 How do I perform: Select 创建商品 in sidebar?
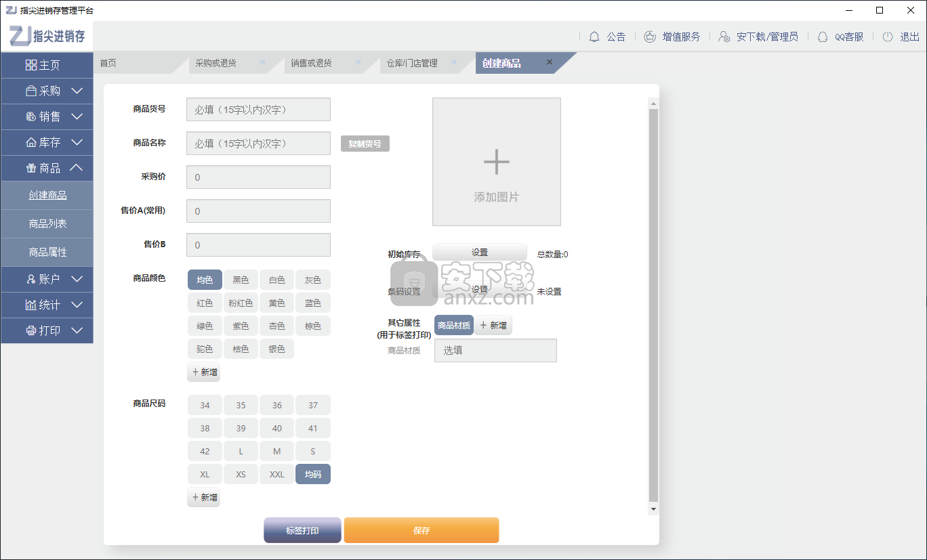[x=47, y=195]
